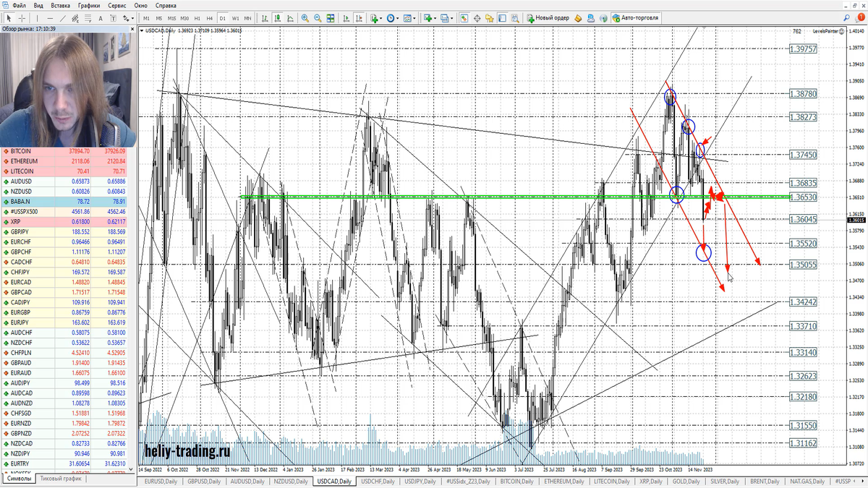Select the cursor arrow tool

point(9,17)
